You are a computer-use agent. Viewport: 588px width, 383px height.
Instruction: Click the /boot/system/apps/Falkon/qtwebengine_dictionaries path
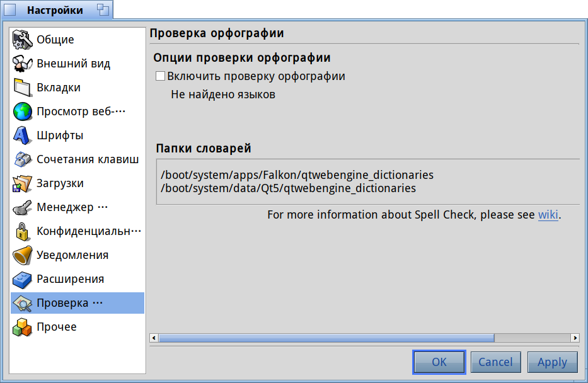point(297,175)
